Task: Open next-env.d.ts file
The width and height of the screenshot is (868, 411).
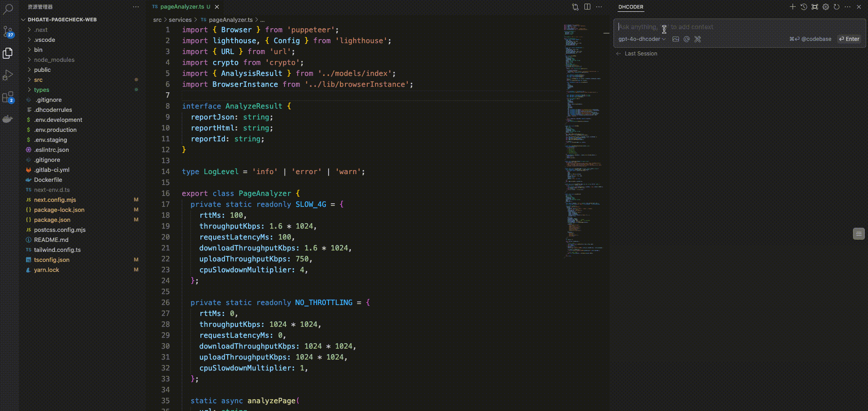Action: pos(52,190)
